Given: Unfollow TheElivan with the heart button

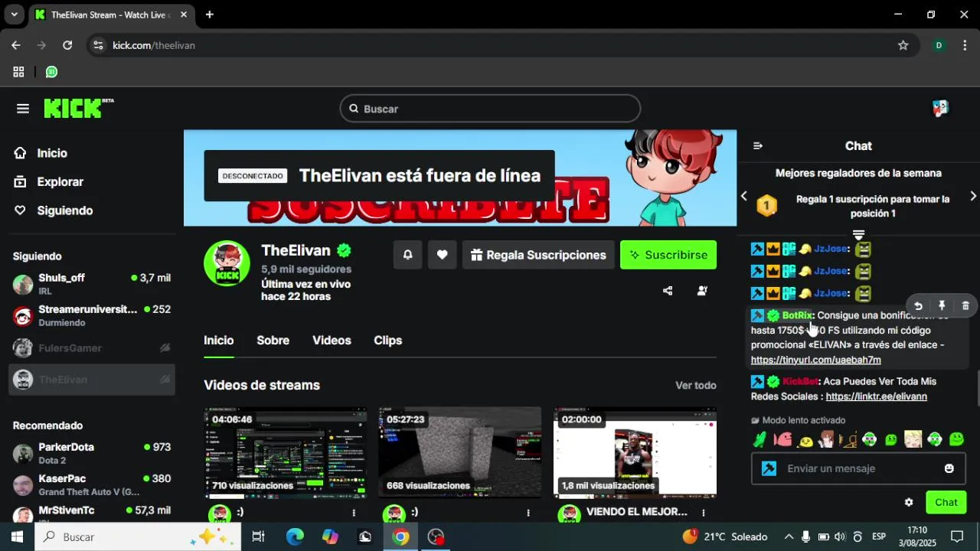Looking at the screenshot, I should pos(442,255).
